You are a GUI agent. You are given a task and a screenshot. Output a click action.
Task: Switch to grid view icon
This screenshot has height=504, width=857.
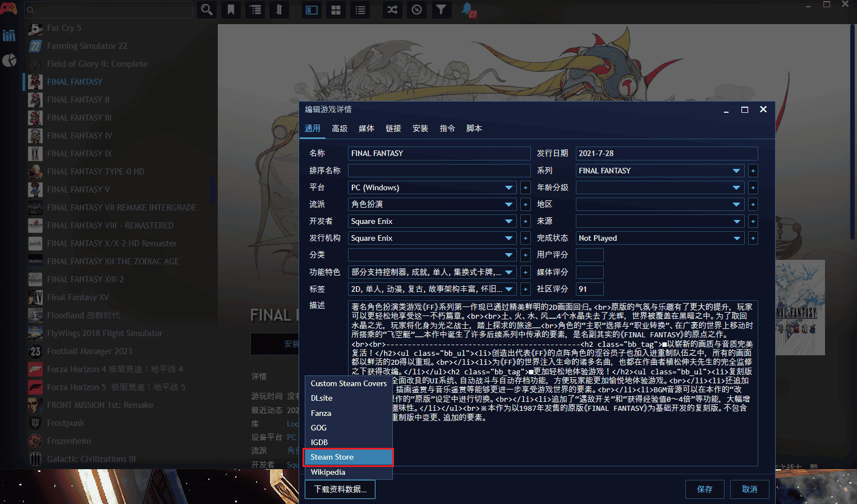point(336,10)
